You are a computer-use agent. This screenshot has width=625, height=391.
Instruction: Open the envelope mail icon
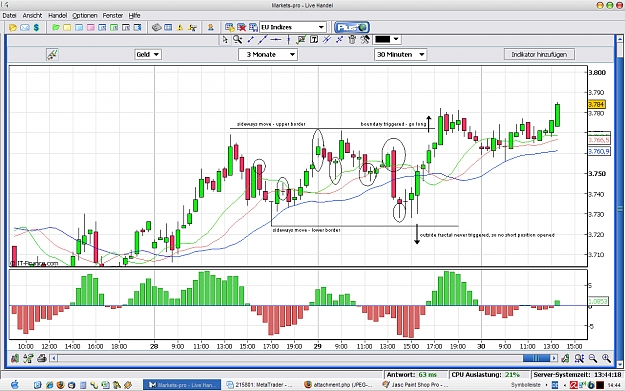tap(25, 28)
